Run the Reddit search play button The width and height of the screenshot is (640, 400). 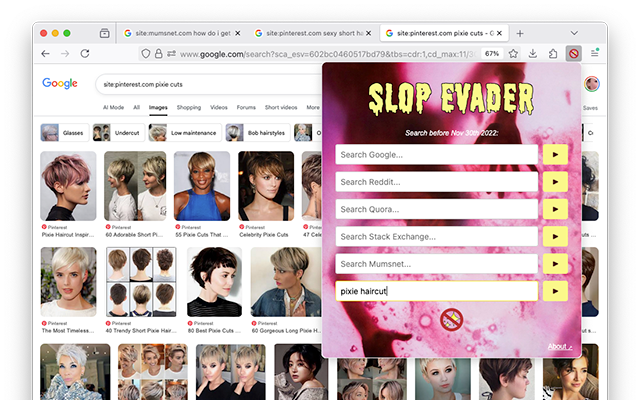pyautogui.click(x=555, y=182)
